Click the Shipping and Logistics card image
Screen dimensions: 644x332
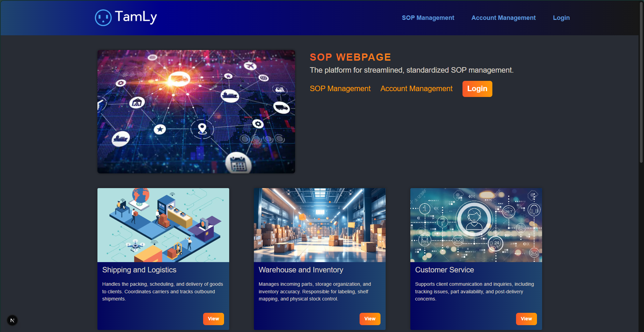[x=163, y=225]
